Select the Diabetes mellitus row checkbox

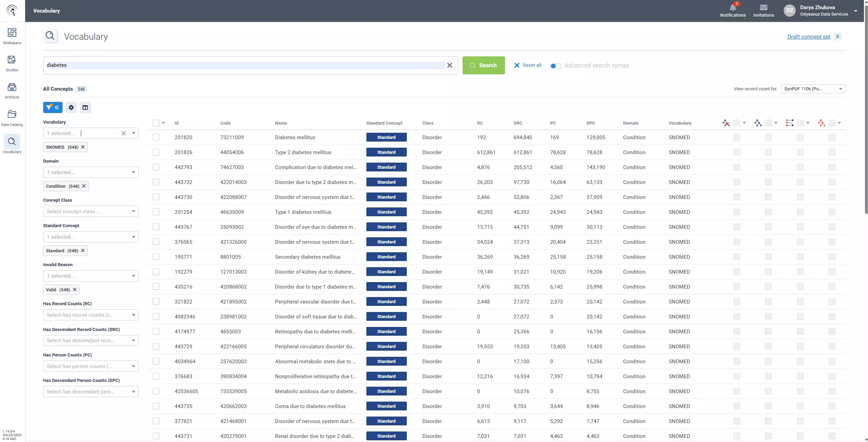[156, 137]
